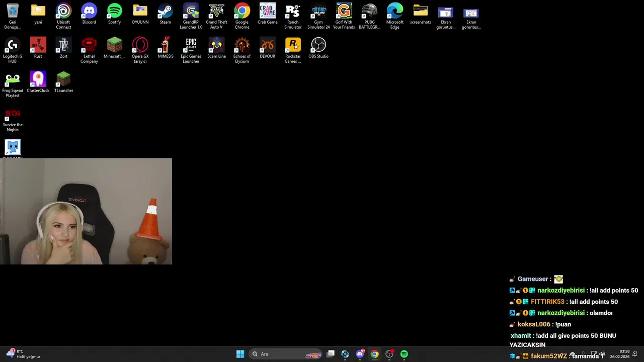Launch Grand Theft Auto V shortcut

[216, 16]
